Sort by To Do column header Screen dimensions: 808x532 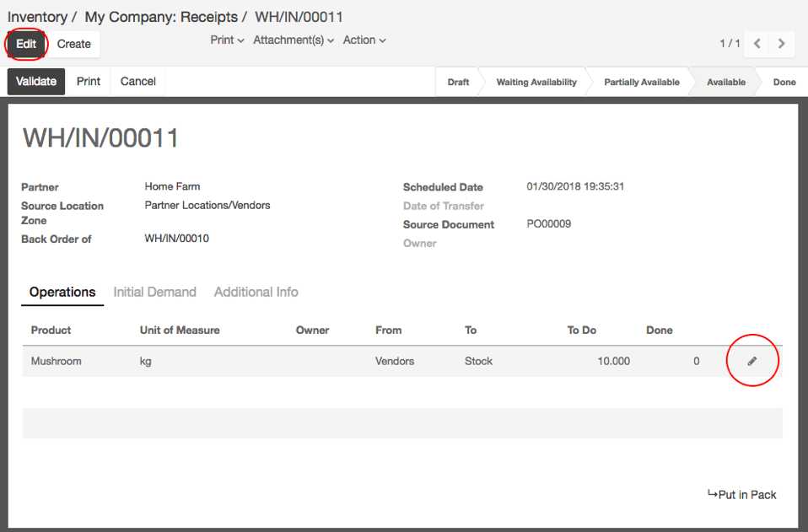(x=581, y=330)
